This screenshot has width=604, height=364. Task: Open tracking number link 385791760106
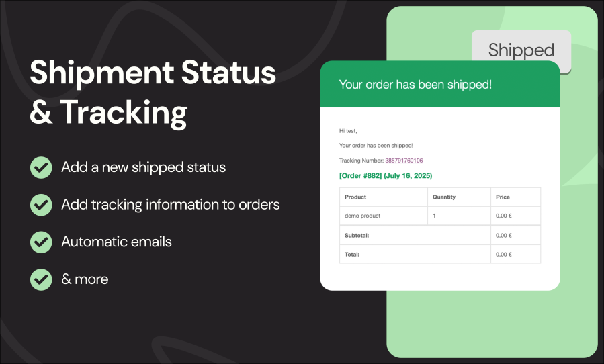click(404, 161)
